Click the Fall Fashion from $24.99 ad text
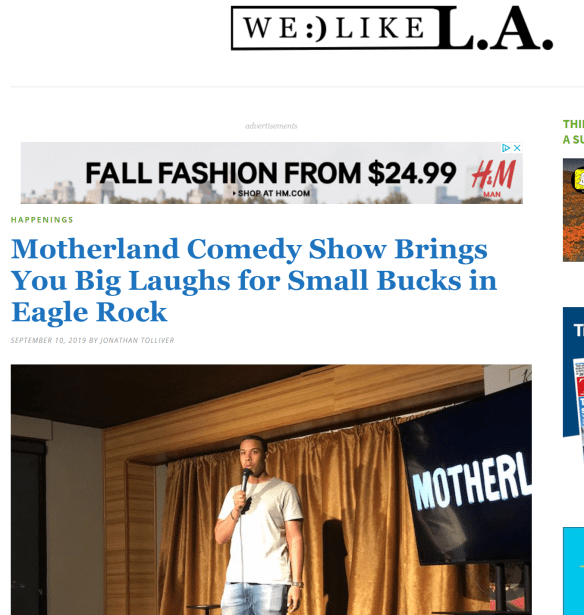Screen dimensions: 584x615 pos(271,173)
